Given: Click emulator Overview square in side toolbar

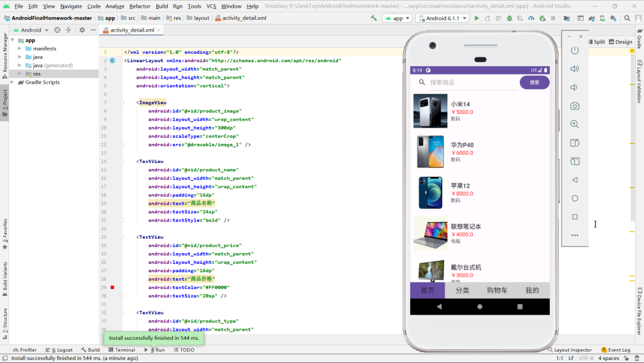Looking at the screenshot, I should (575, 217).
